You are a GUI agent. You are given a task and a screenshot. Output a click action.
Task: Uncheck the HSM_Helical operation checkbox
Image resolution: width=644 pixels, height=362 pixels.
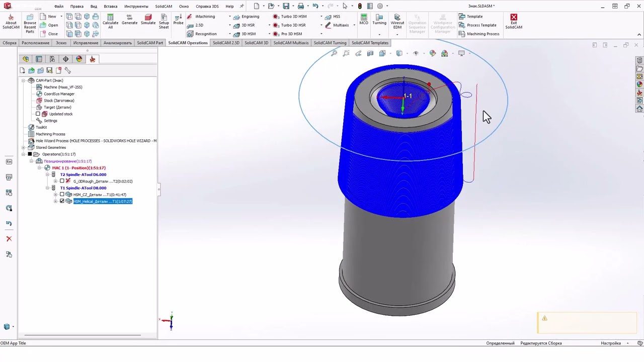[x=62, y=201]
